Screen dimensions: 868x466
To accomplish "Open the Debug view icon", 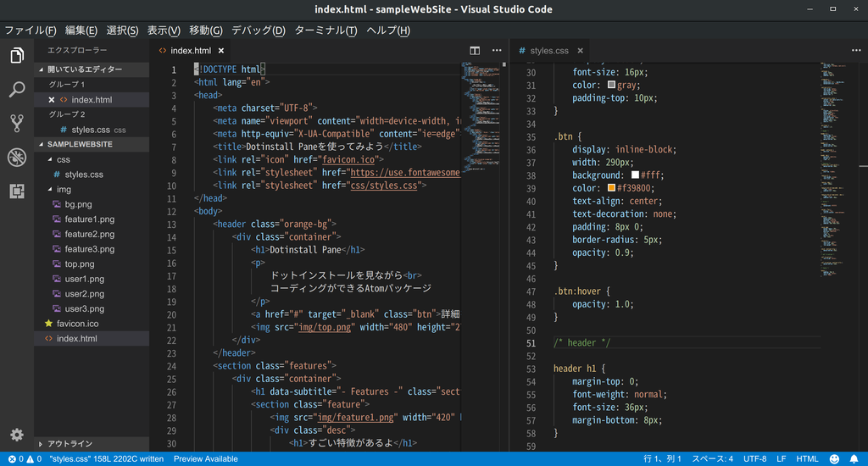I will click(17, 158).
